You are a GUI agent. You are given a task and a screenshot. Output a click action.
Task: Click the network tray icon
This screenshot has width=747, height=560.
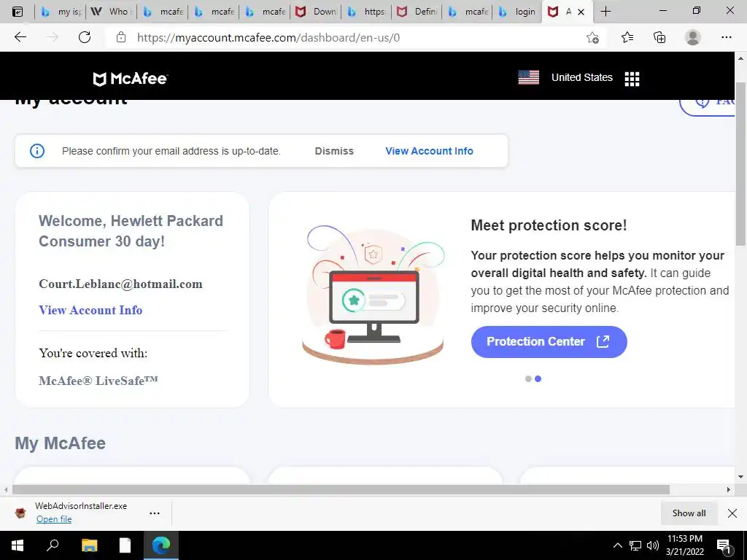click(x=635, y=545)
